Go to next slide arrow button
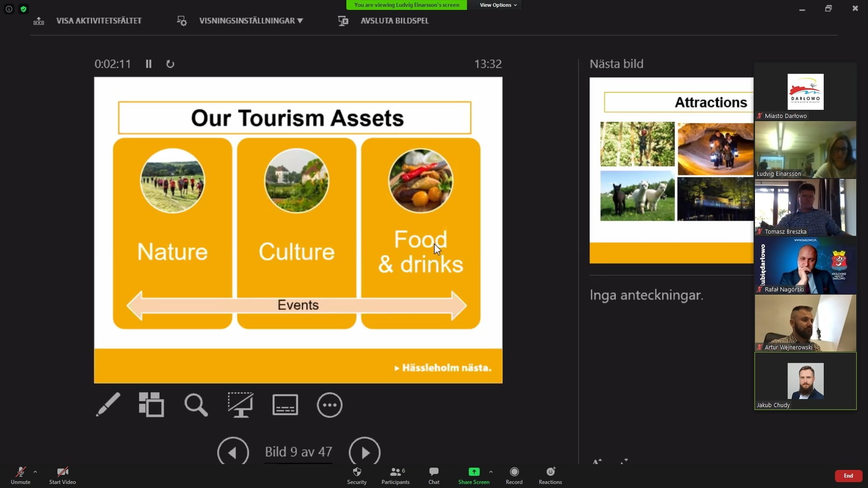Image resolution: width=868 pixels, height=488 pixels. 364,452
